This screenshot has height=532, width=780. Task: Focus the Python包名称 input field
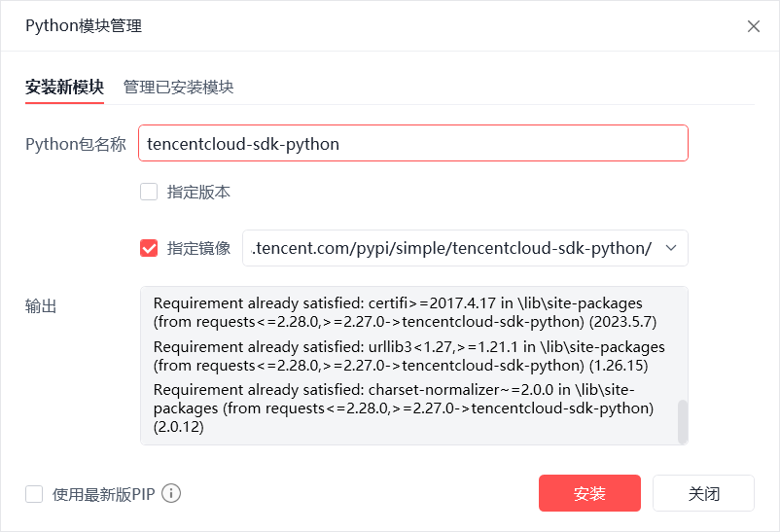click(x=413, y=143)
